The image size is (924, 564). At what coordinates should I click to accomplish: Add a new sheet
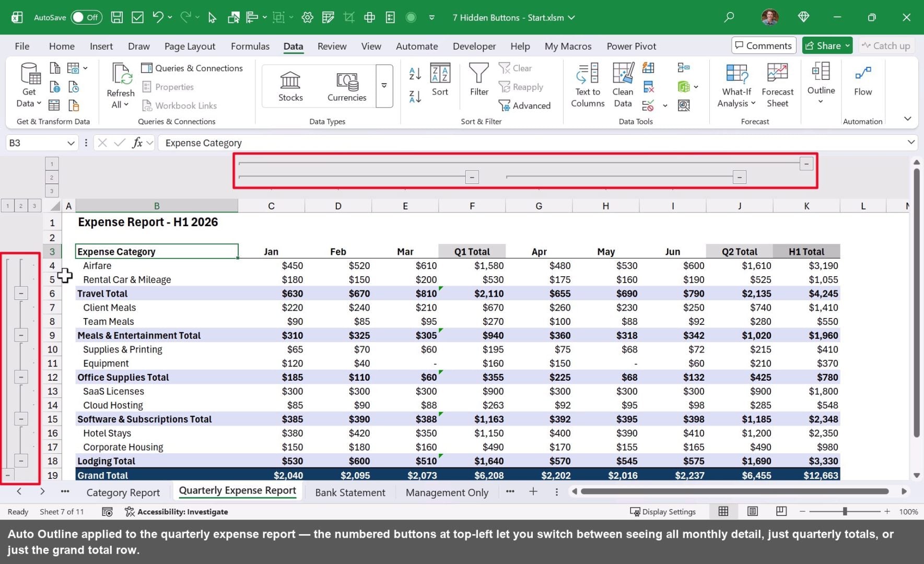533,491
